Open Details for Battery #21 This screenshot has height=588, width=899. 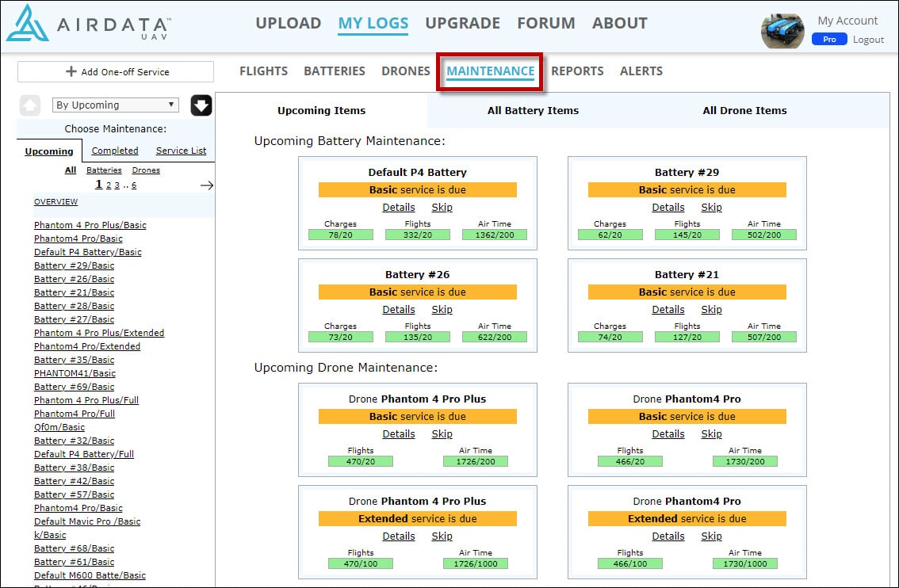pos(668,310)
